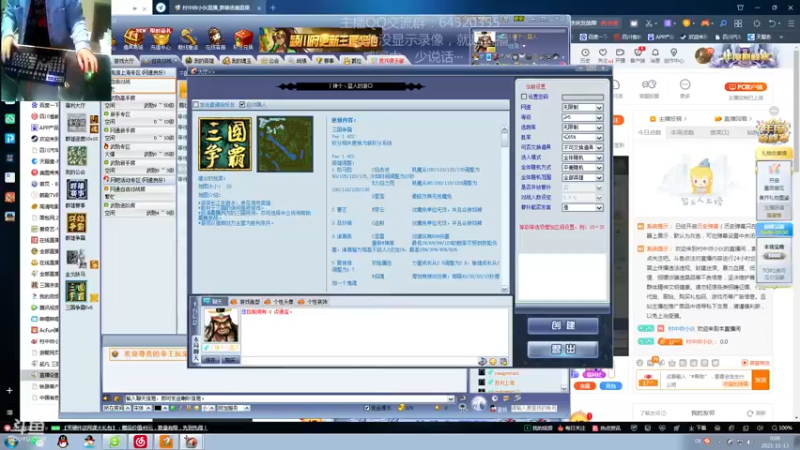800x450 pixels.
Task: Click the left small button under the avatar
Action: [211, 360]
